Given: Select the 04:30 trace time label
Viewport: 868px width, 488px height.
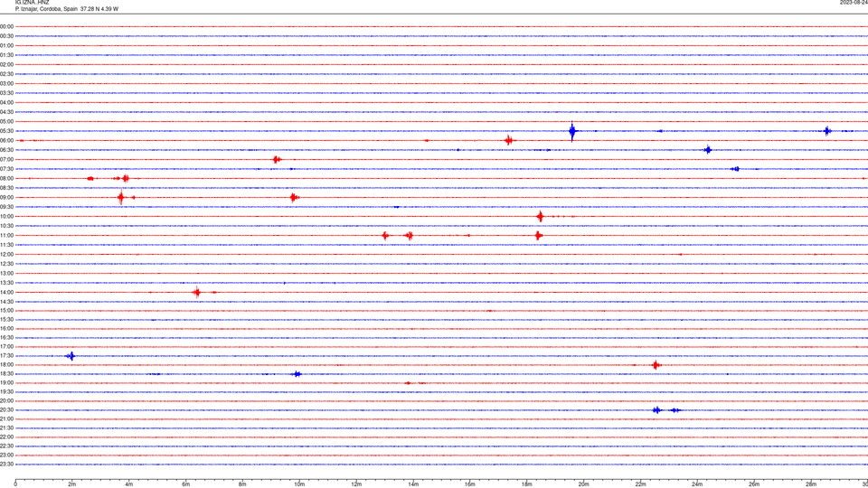Looking at the screenshot, I should pyautogui.click(x=6, y=112).
